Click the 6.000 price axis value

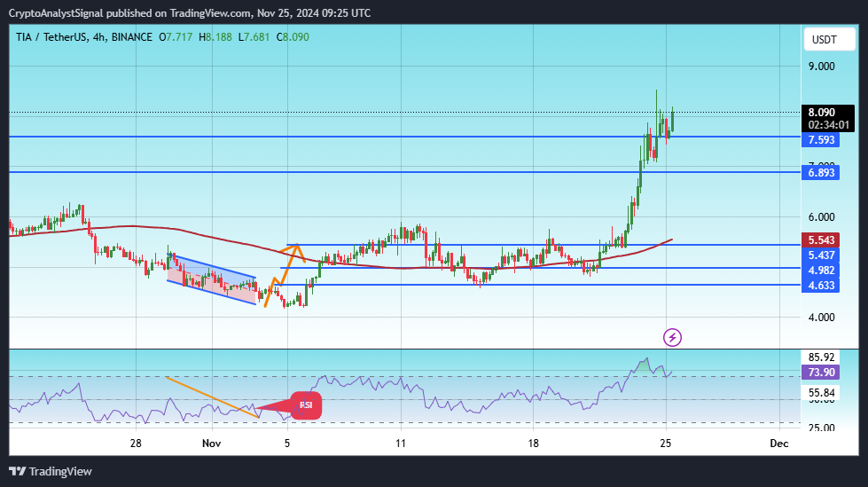pyautogui.click(x=822, y=216)
